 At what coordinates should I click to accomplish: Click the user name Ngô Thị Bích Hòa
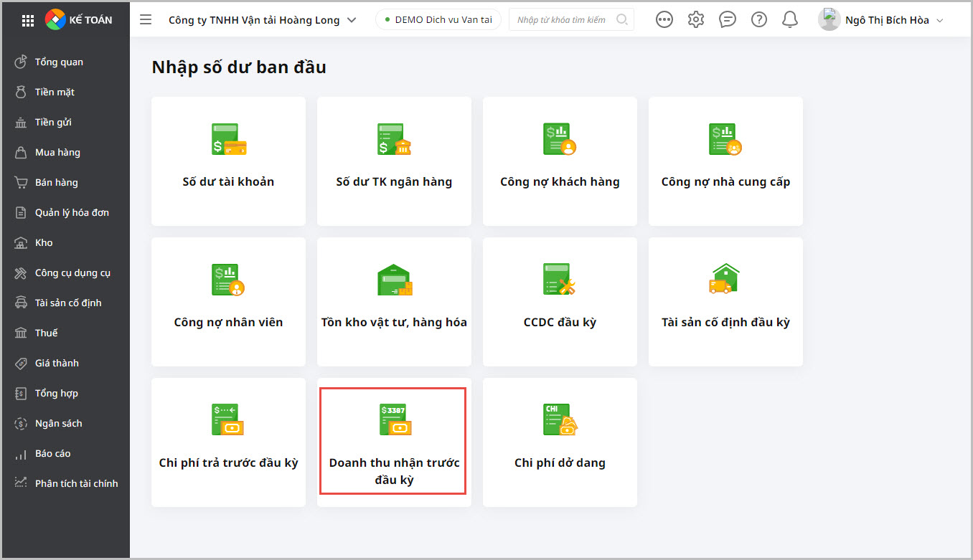[887, 20]
